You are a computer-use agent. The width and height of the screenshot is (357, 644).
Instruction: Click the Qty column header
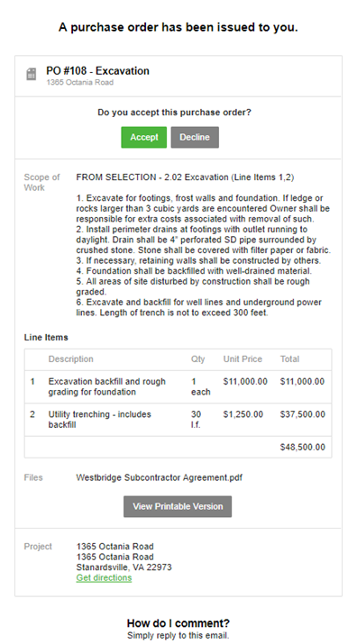[x=197, y=359]
